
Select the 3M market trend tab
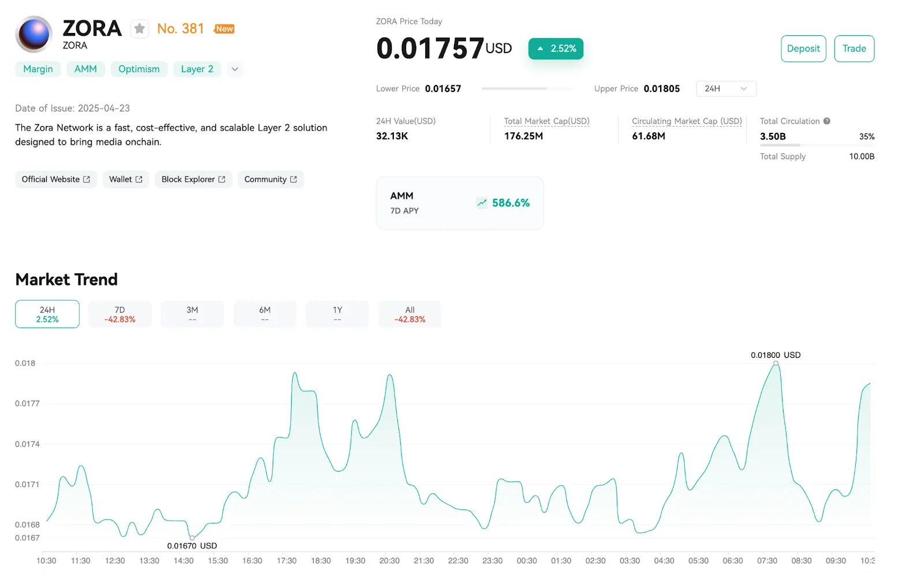192,314
